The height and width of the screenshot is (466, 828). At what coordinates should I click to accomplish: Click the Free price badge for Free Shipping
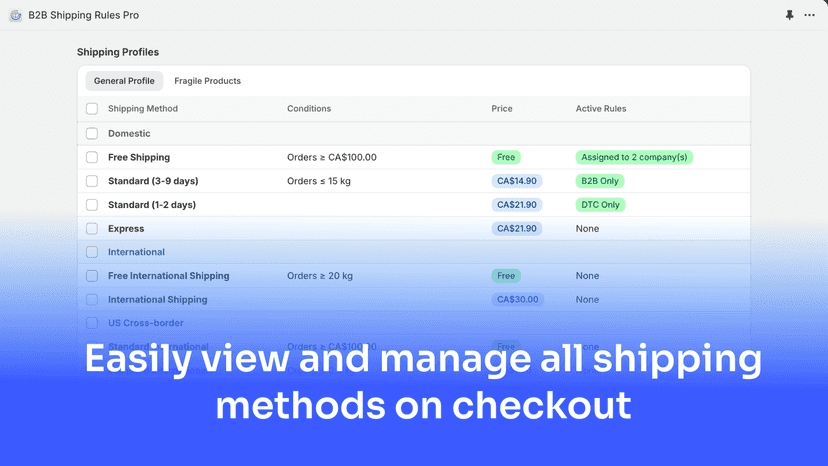[506, 157]
